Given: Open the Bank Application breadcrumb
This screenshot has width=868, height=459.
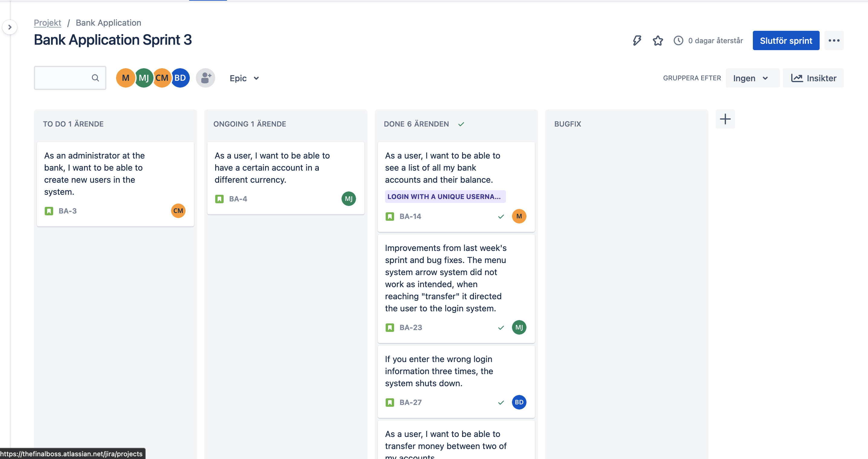Looking at the screenshot, I should click(x=108, y=23).
